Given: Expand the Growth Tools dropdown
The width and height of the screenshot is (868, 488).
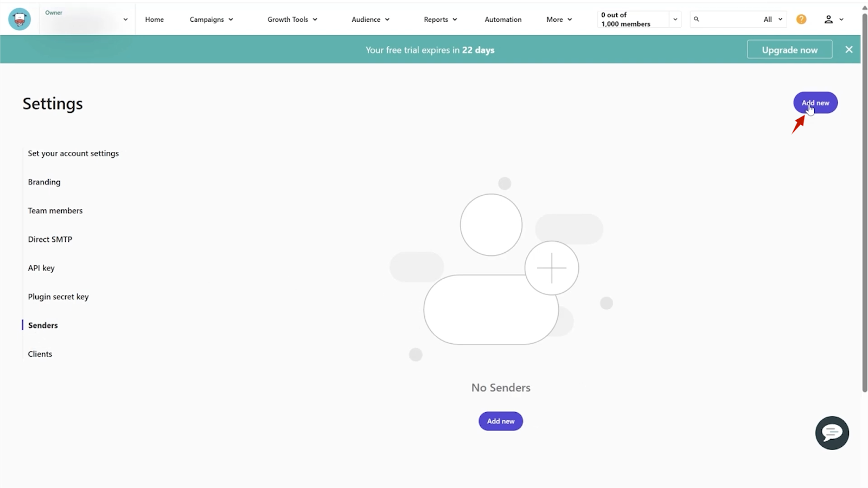Looking at the screenshot, I should point(292,20).
